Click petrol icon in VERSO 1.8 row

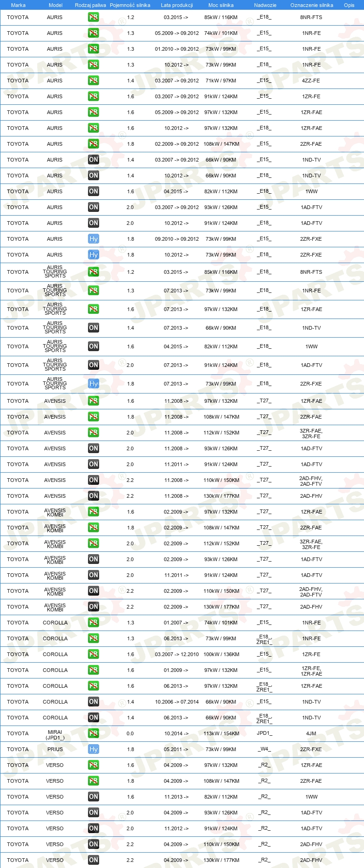93,781
